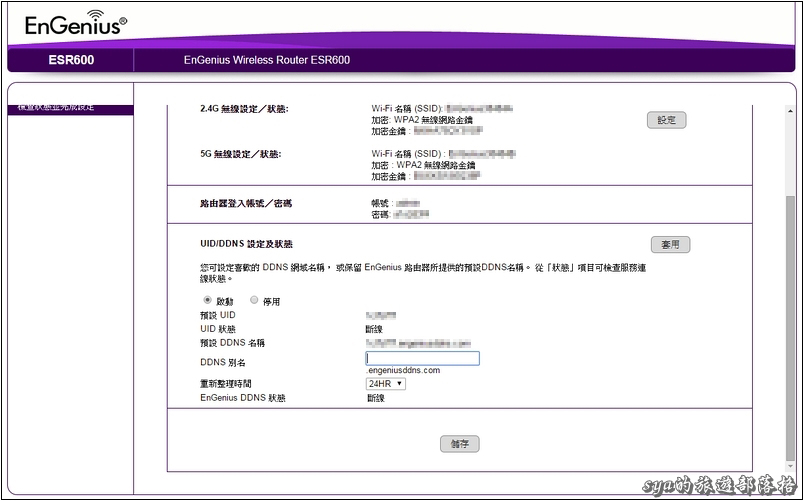Open the 設定 wireless settings button

tap(666, 120)
